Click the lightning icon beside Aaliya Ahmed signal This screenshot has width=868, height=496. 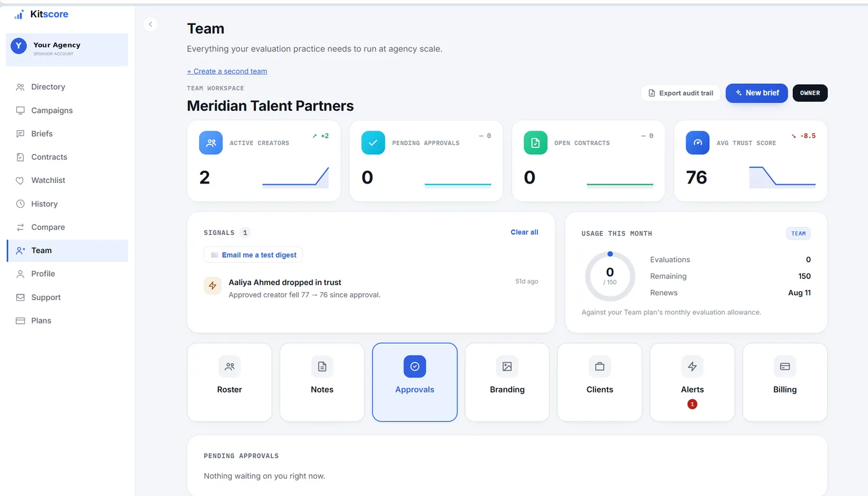[213, 286]
